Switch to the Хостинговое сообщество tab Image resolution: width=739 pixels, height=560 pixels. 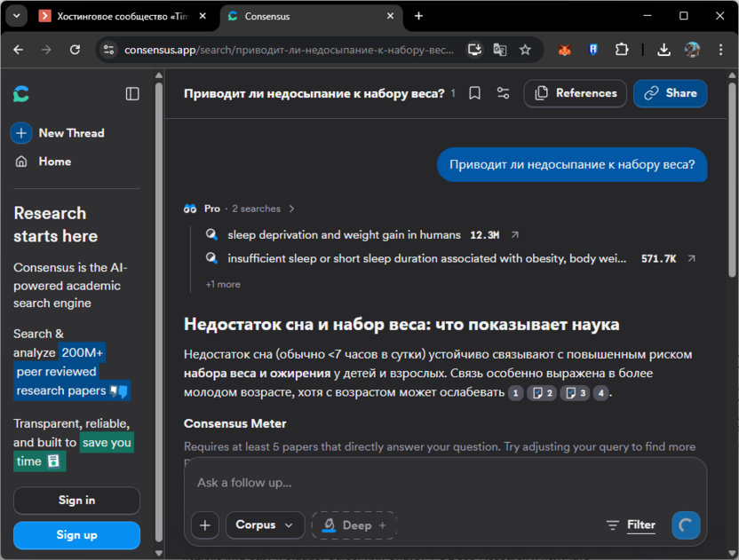(123, 17)
